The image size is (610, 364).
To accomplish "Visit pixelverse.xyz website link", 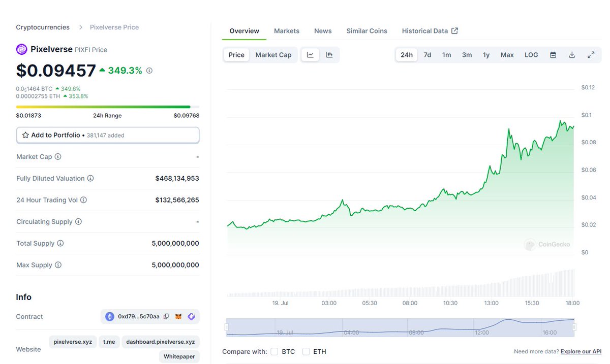I will point(73,342).
